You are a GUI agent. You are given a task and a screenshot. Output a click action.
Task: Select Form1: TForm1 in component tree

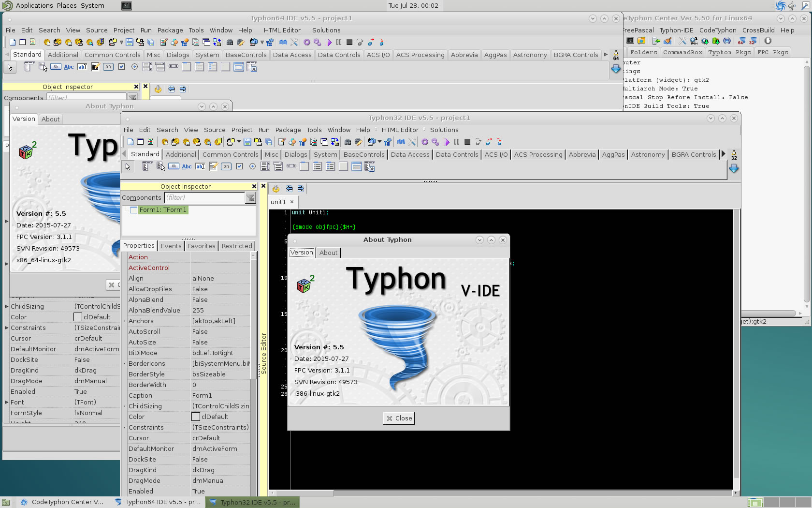[163, 210]
